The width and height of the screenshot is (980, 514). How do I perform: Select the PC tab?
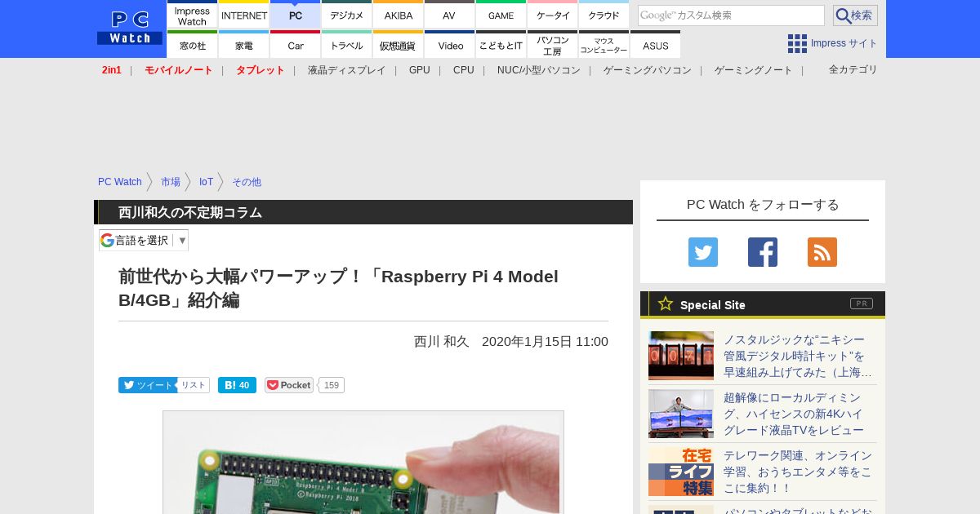coord(296,14)
